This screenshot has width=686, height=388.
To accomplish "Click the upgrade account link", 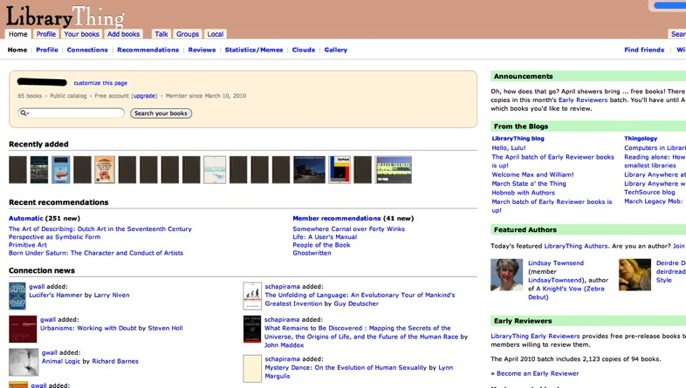I will (x=144, y=96).
